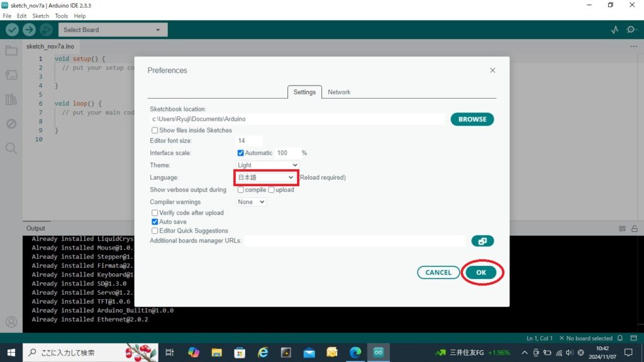Image resolution: width=644 pixels, height=362 pixels.
Task: Click the notifications bell in status bar
Action: pyautogui.click(x=620, y=338)
